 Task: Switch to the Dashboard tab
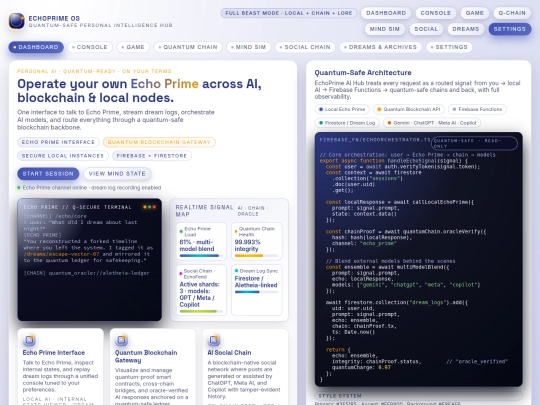click(36, 47)
